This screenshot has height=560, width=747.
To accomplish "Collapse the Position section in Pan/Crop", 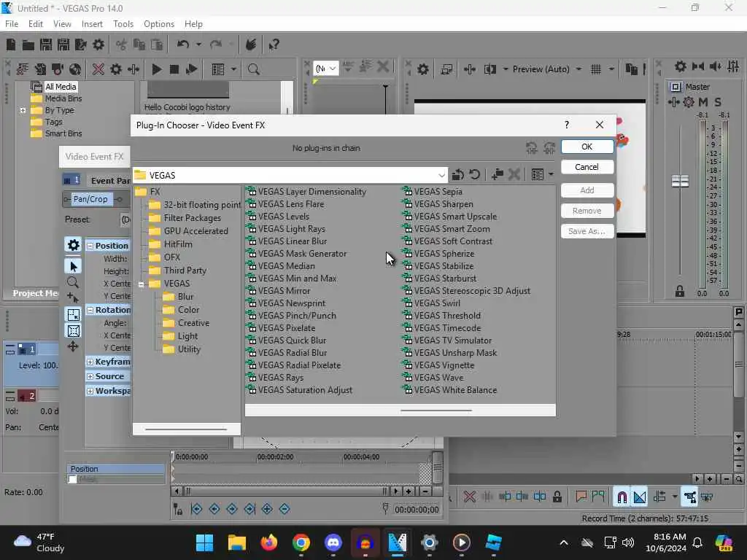I will pos(90,246).
